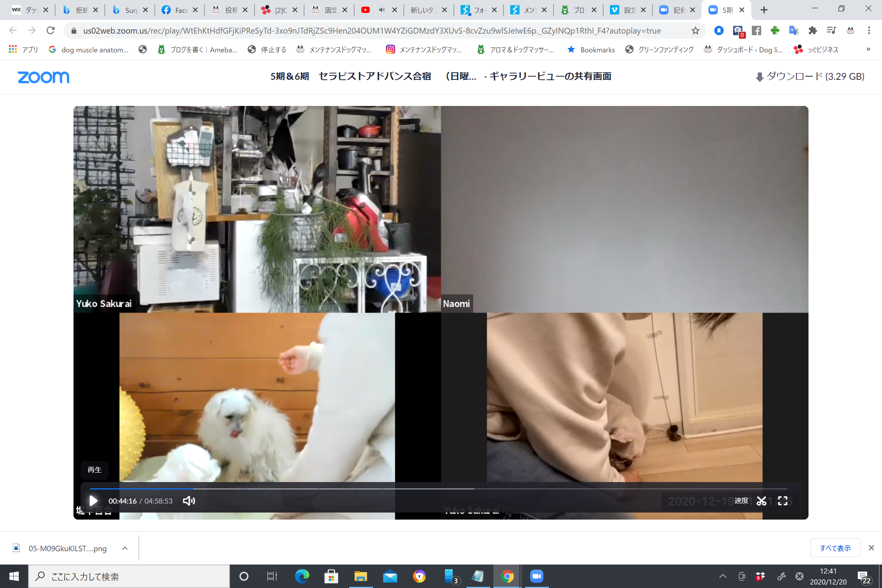
Task: Open Cortana circle icon
Action: pos(244,576)
